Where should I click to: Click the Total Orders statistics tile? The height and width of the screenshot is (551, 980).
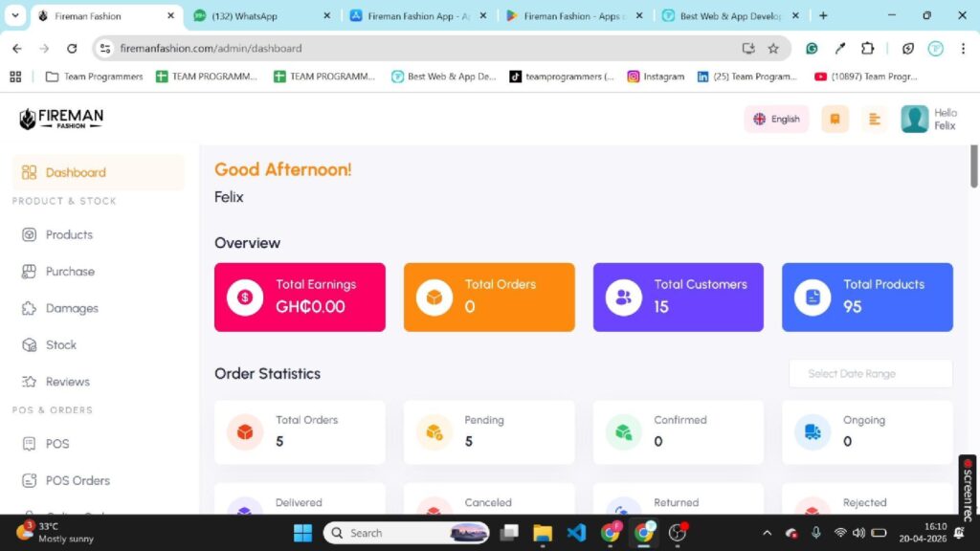pyautogui.click(x=300, y=432)
